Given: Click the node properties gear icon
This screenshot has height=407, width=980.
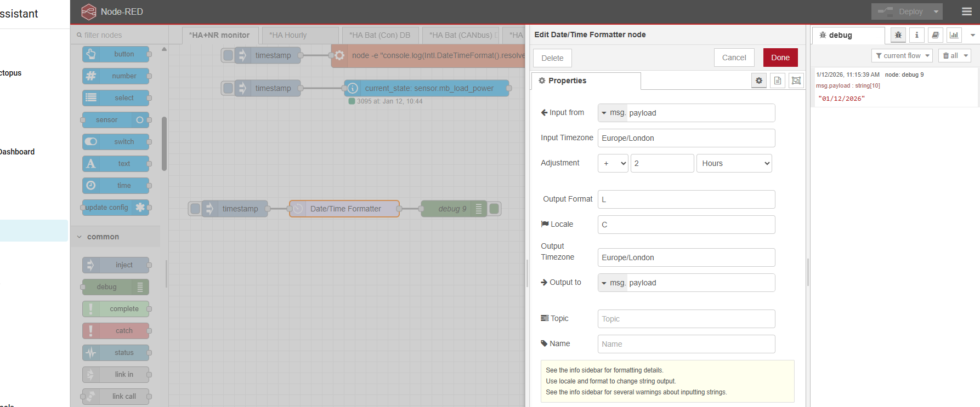Looking at the screenshot, I should [x=759, y=81].
